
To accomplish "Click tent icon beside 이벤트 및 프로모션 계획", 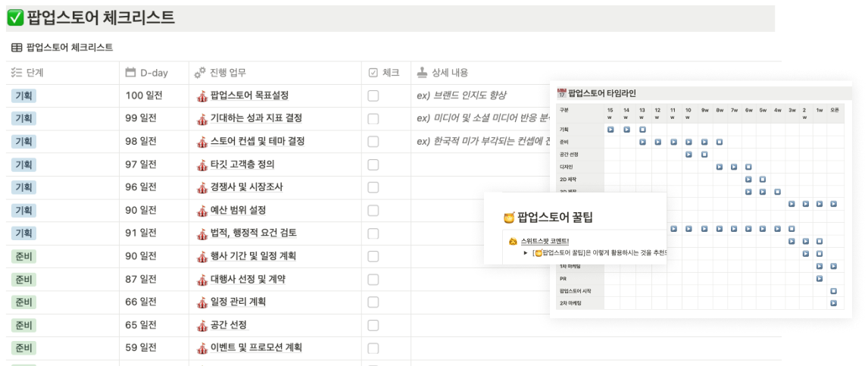I will click(202, 349).
